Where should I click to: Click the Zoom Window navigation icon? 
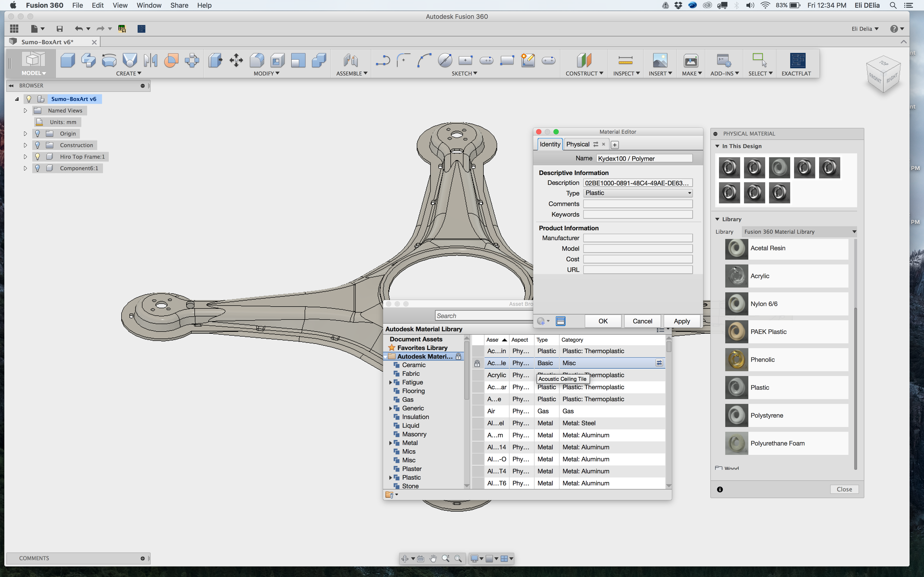click(x=458, y=558)
